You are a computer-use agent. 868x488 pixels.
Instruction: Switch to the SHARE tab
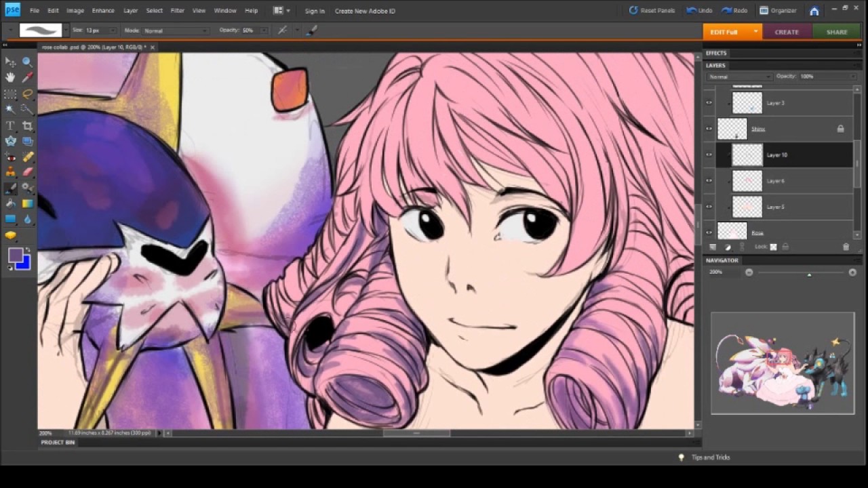click(837, 32)
